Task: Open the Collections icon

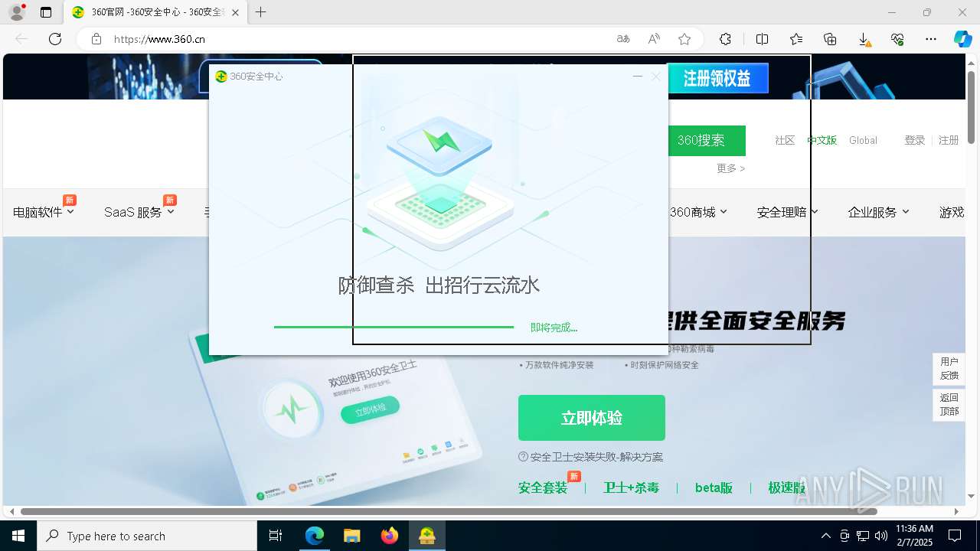Action: 830,39
